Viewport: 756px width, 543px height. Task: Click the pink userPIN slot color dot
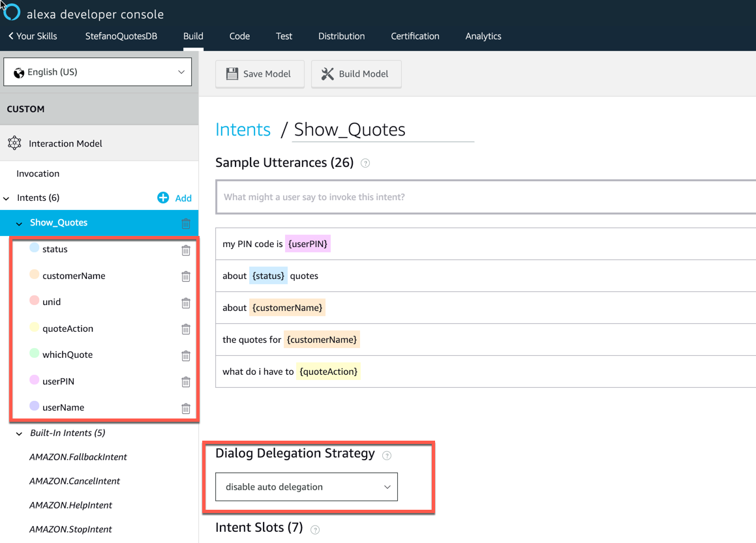[x=34, y=379]
